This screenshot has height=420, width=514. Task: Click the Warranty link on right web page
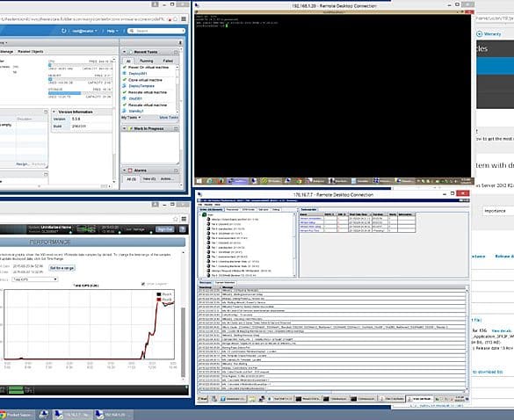click(492, 33)
